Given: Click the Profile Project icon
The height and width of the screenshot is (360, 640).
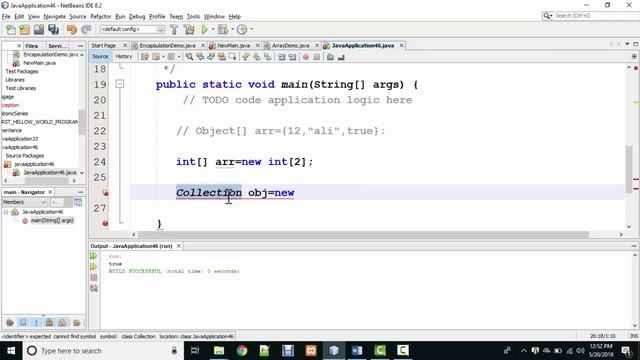Looking at the screenshot, I should (x=242, y=29).
